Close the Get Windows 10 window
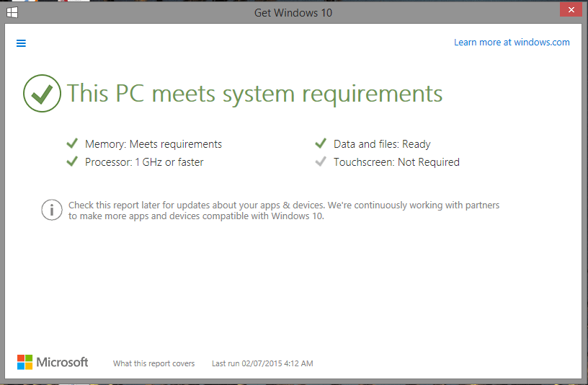 point(571,9)
